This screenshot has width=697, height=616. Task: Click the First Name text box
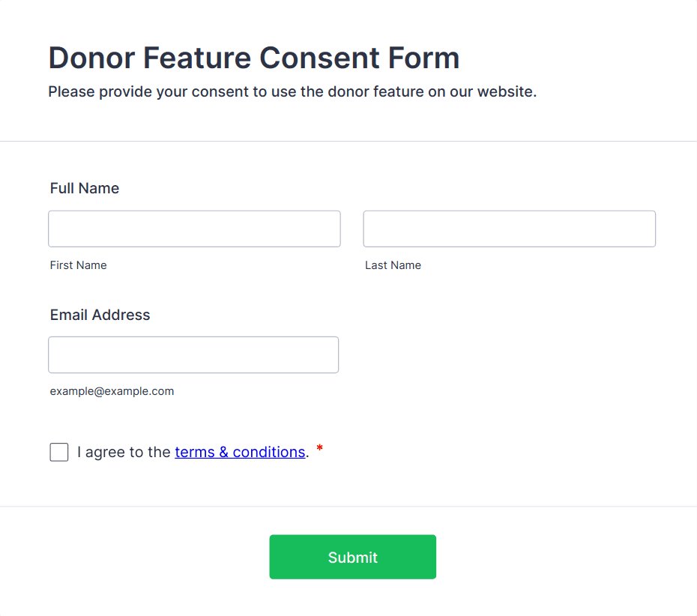[x=194, y=229]
